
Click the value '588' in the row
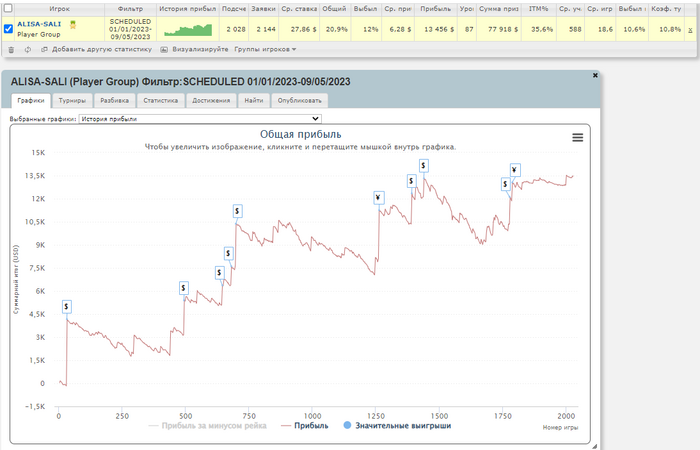[575, 29]
